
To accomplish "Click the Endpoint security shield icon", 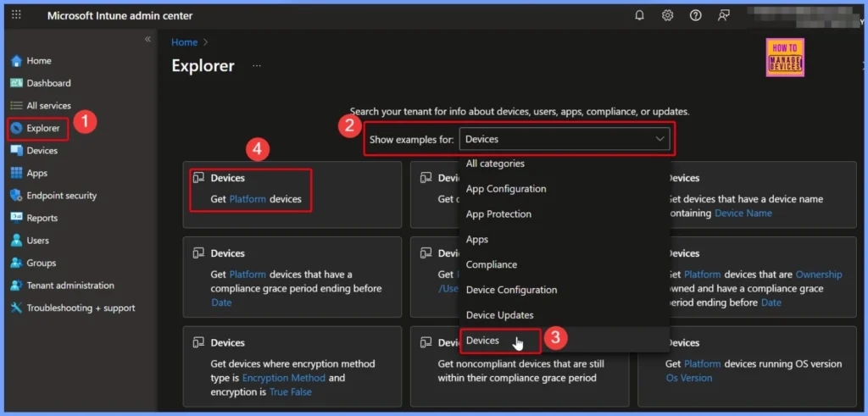I will click(17, 195).
